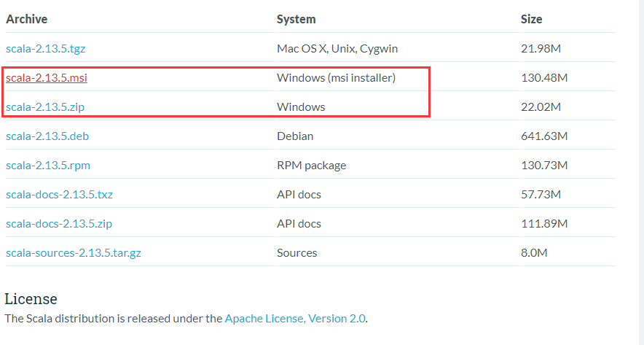The height and width of the screenshot is (345, 644).
Task: Click the System column header
Action: pos(296,19)
